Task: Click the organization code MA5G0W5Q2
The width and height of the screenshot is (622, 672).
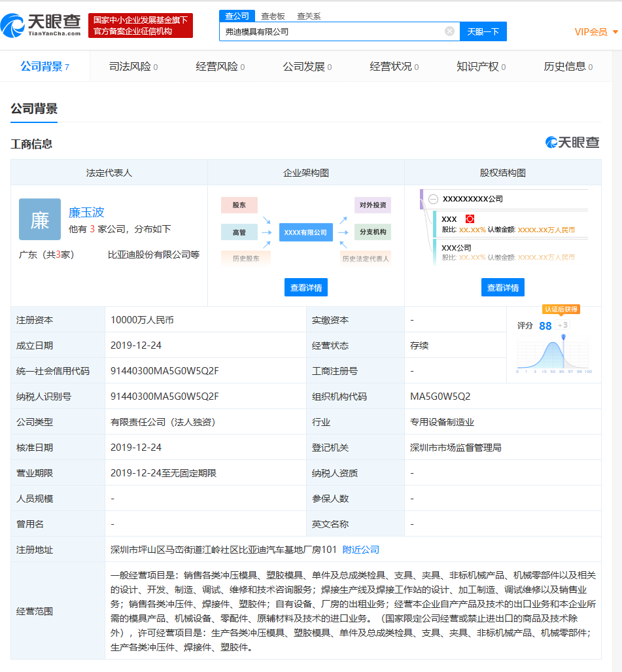Action: click(x=440, y=397)
